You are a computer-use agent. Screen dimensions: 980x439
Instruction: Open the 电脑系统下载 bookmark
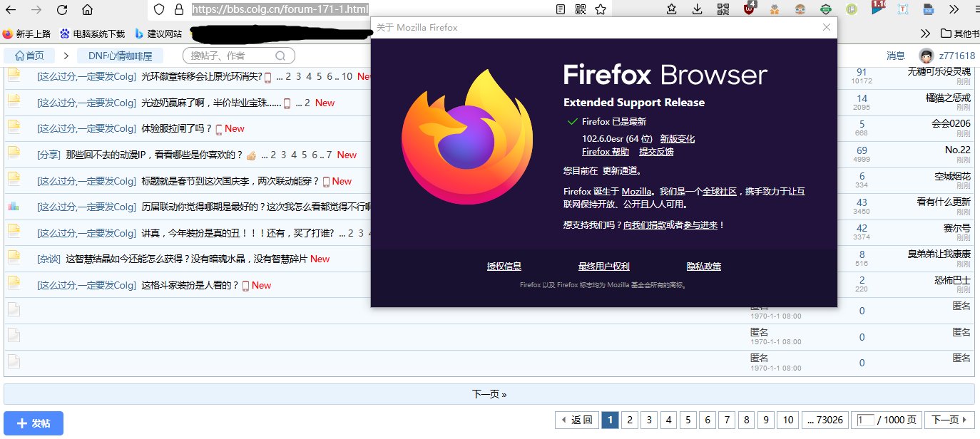[x=92, y=33]
